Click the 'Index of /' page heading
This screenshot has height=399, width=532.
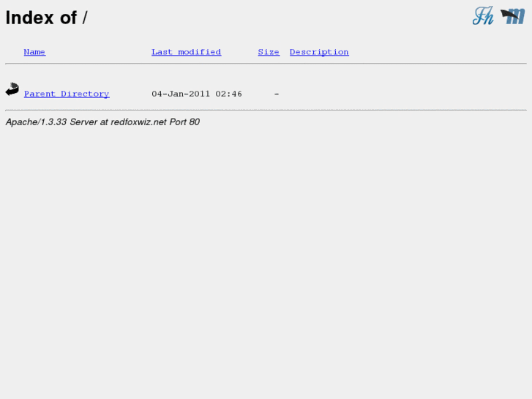46,18
